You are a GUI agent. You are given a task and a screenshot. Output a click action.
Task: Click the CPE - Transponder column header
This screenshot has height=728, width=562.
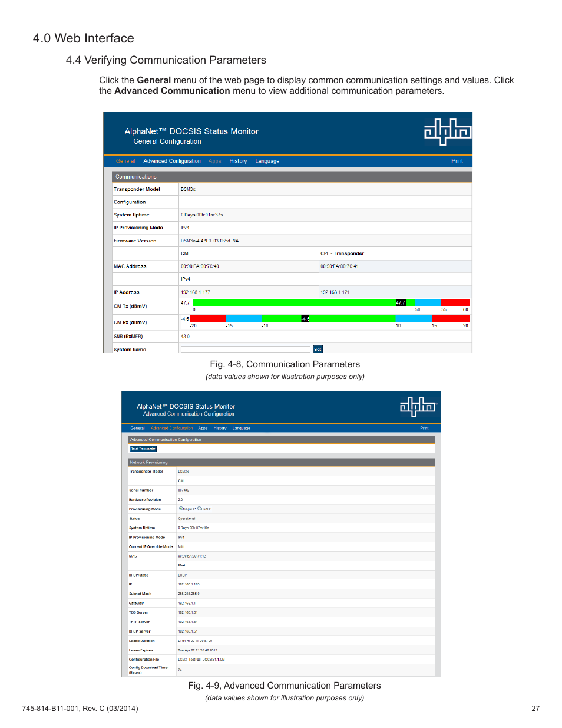coord(342,253)
